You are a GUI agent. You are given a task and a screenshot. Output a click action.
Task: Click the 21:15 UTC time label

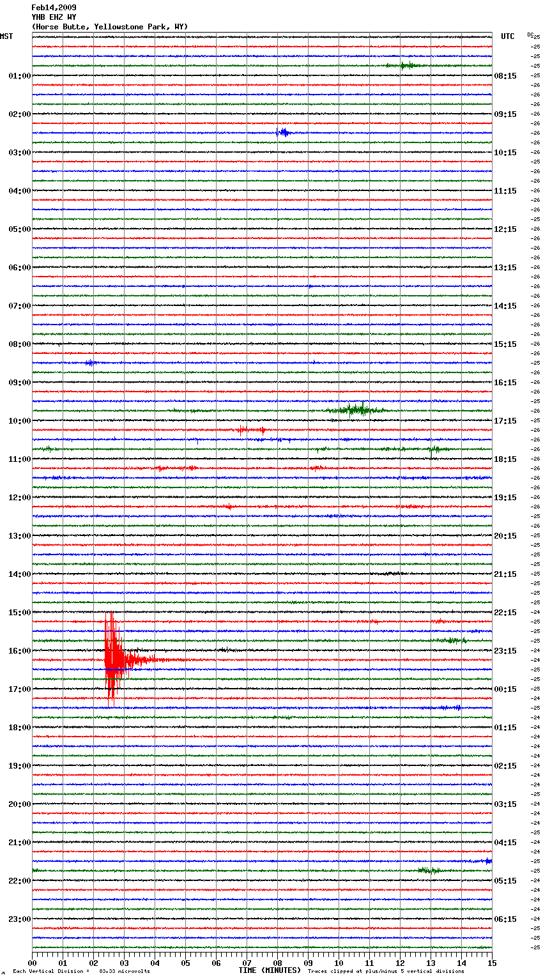(x=505, y=574)
